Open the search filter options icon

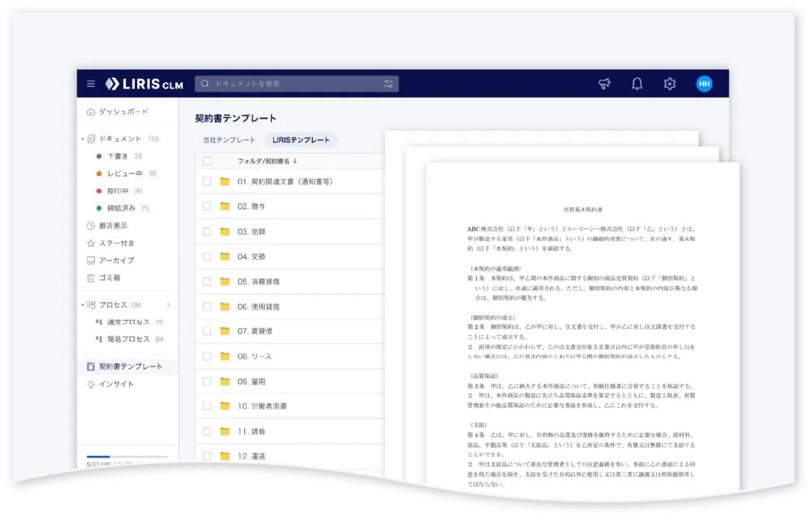click(388, 84)
